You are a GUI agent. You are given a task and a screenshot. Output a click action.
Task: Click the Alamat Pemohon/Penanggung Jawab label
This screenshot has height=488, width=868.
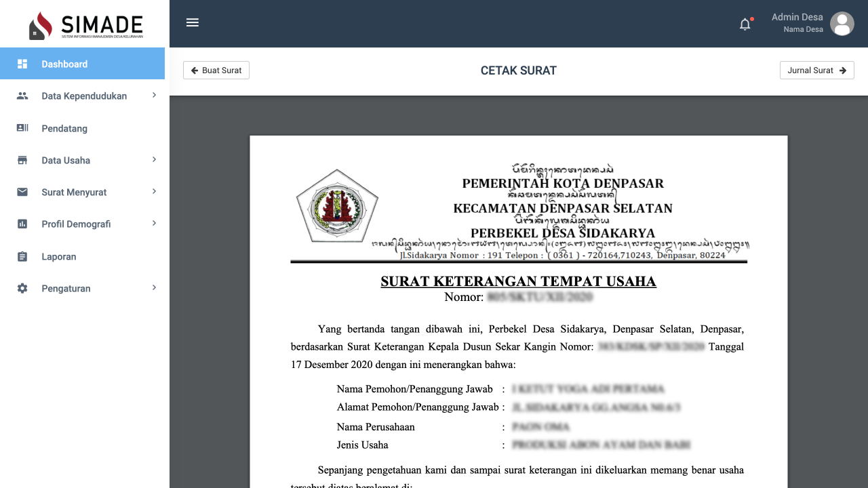pyautogui.click(x=418, y=407)
